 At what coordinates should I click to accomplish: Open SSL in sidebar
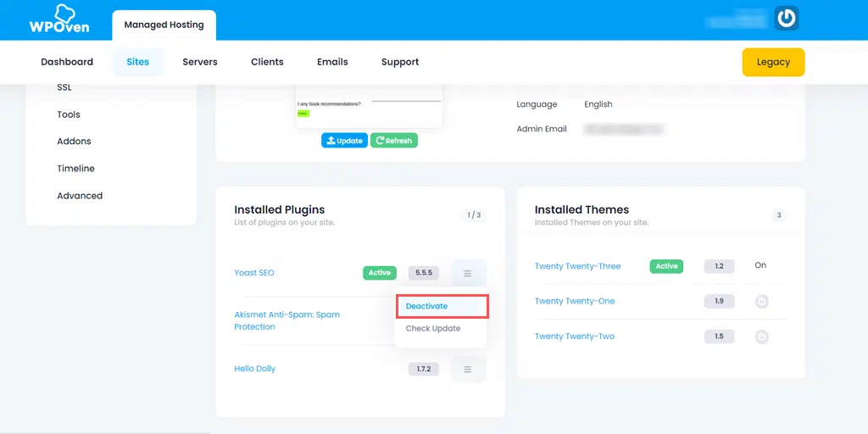click(64, 87)
